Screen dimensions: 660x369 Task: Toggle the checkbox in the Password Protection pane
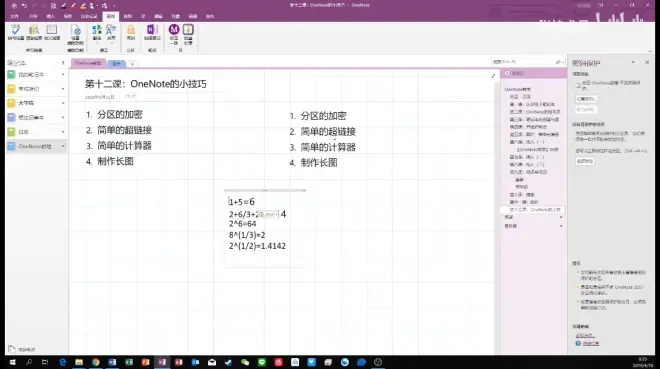tap(578, 85)
